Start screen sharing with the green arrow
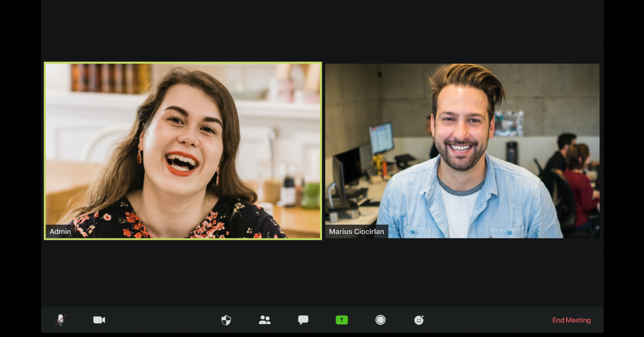The image size is (644, 337). point(342,320)
